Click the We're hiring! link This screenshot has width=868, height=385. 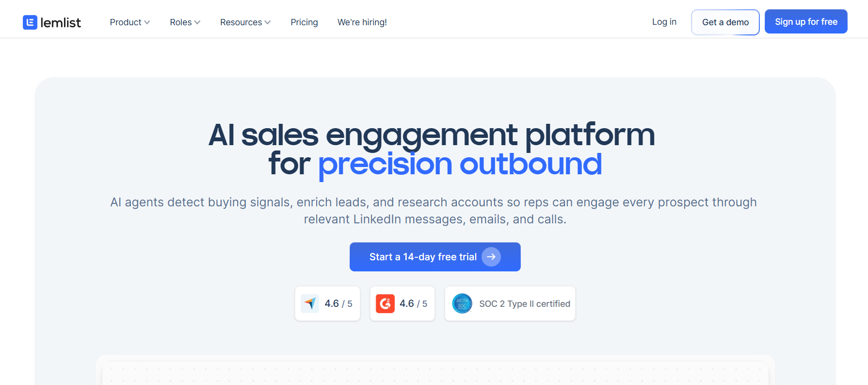pos(362,22)
